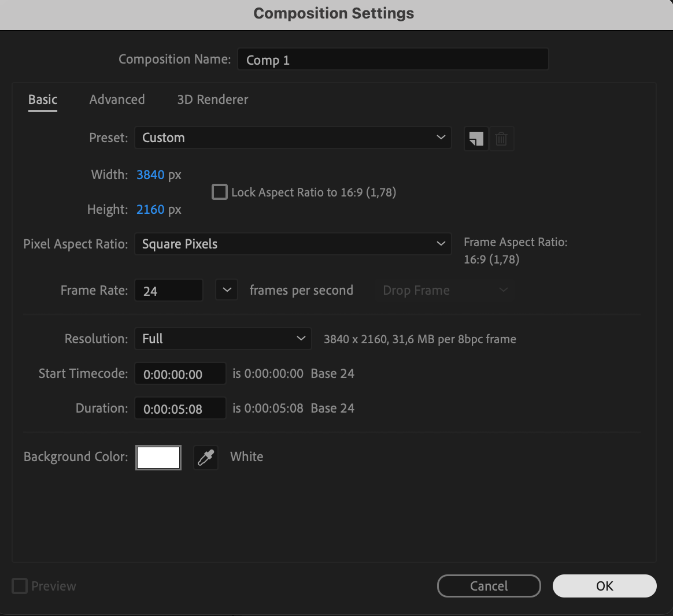Switch to the Advanced tab

tap(117, 99)
